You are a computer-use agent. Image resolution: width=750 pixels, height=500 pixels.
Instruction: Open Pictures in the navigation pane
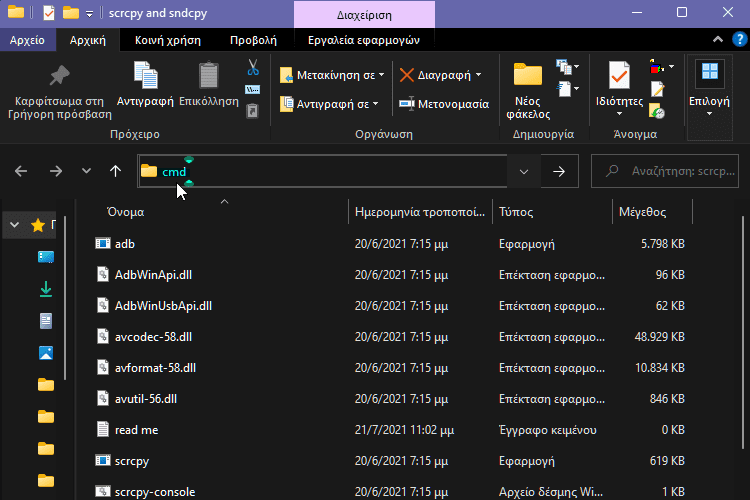click(46, 353)
